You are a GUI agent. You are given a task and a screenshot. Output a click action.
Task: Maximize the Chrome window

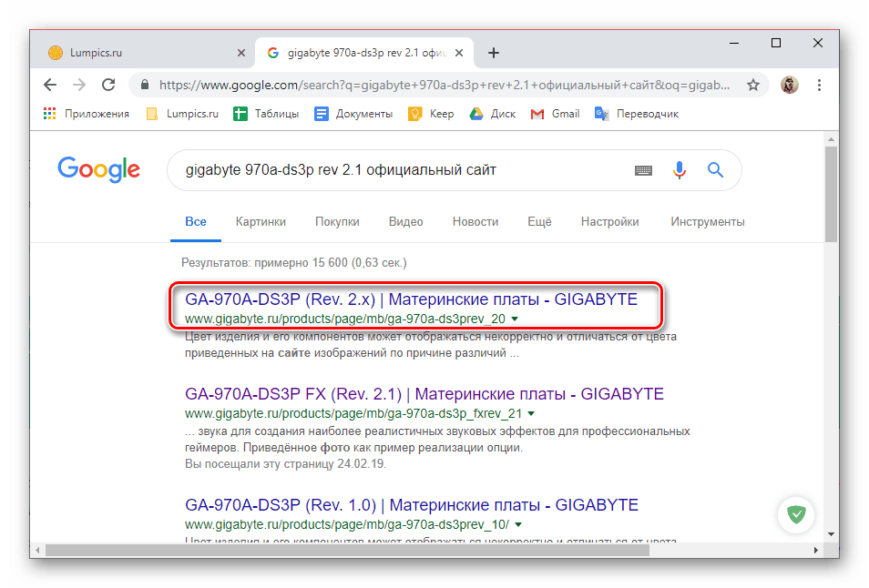click(776, 43)
